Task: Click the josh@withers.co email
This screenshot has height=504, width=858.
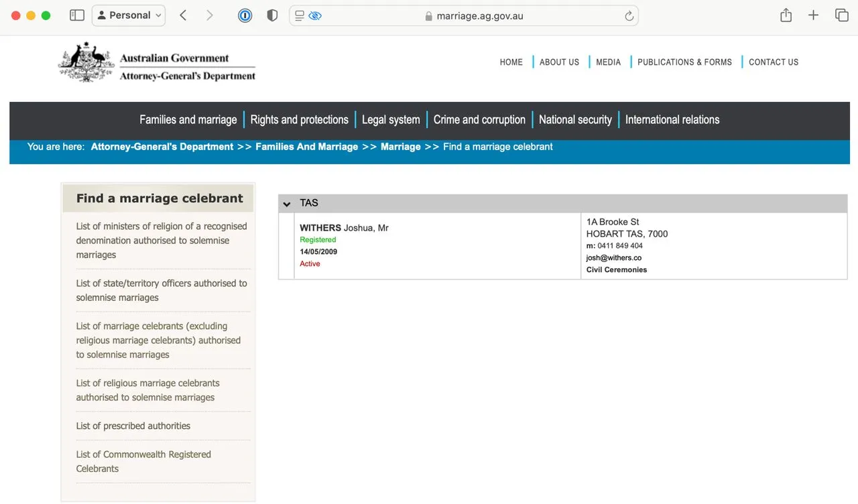Action: (x=614, y=258)
